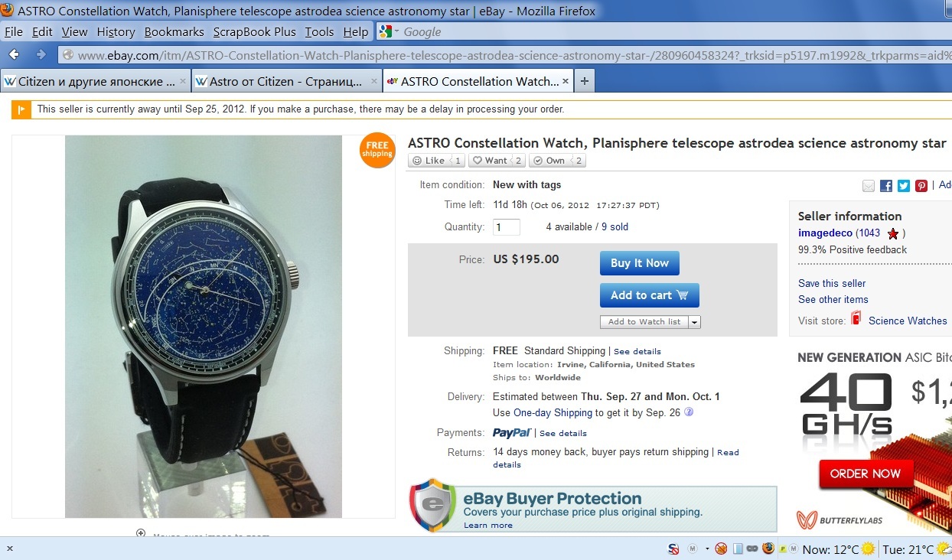Open the Science Watches store icon

click(x=856, y=318)
